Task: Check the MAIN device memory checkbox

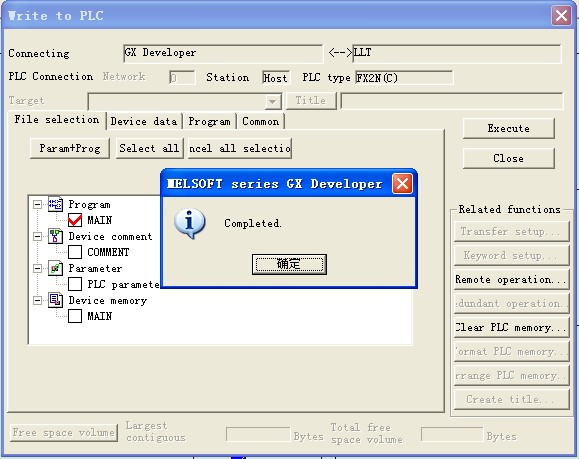Action: point(75,316)
